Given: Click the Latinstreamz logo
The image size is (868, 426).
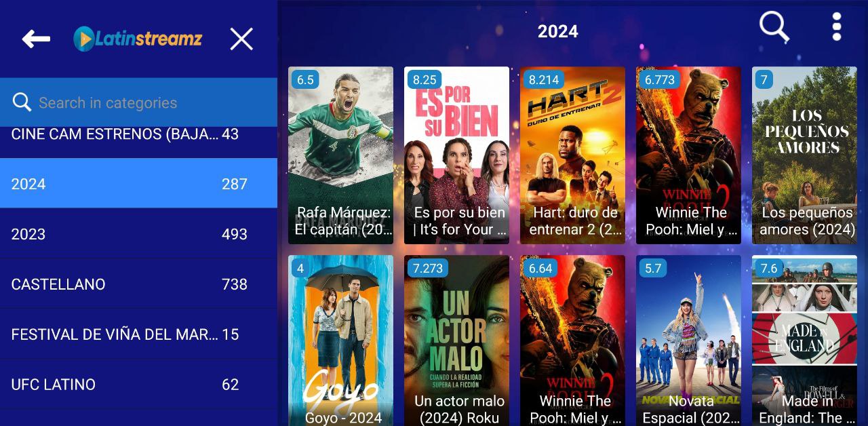Looking at the screenshot, I should click(138, 39).
